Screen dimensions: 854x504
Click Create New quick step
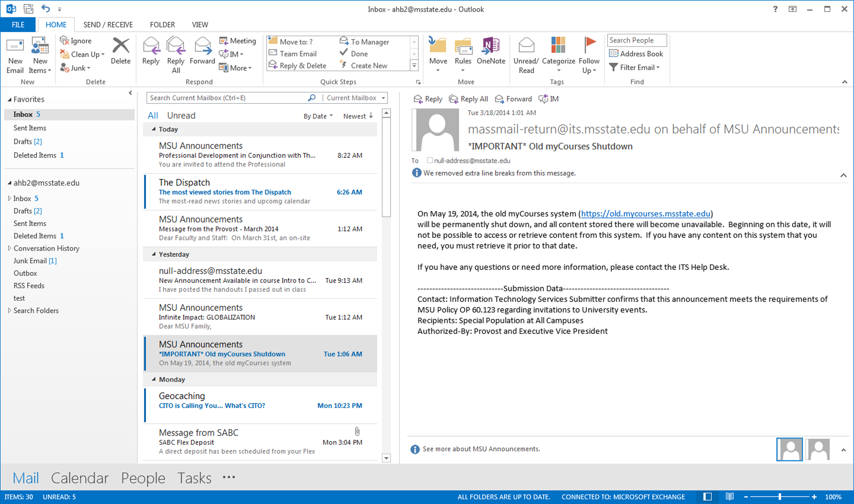(x=364, y=66)
